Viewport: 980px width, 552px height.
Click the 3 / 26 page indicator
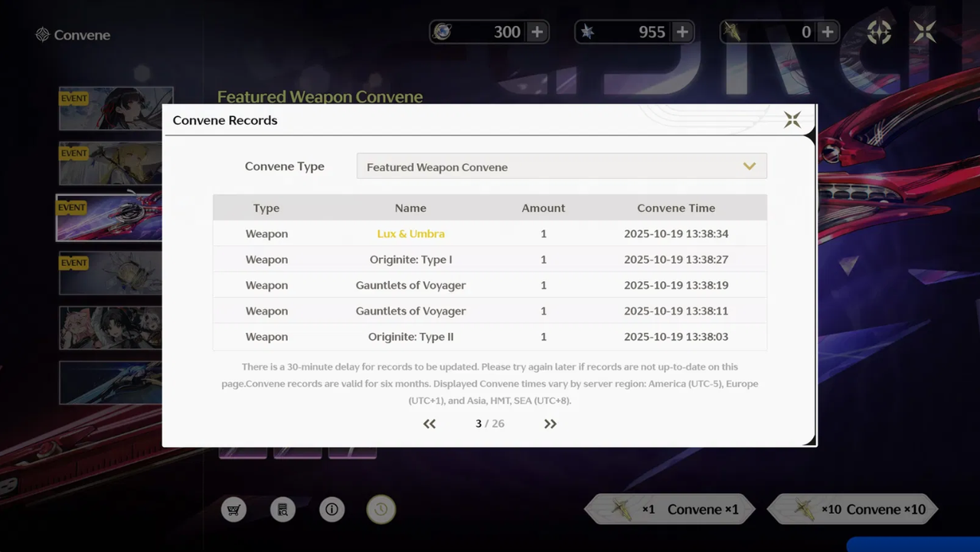click(x=490, y=423)
